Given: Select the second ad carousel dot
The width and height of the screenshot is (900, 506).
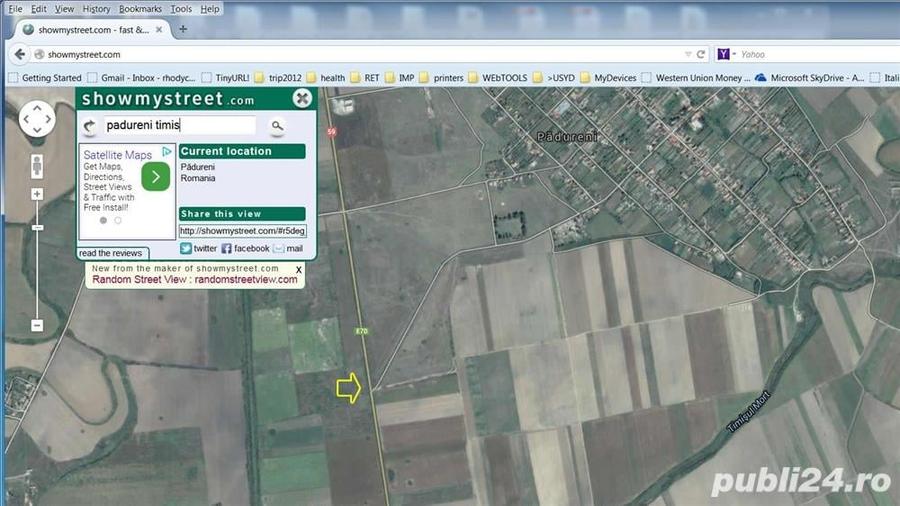Looking at the screenshot, I should 118,220.
